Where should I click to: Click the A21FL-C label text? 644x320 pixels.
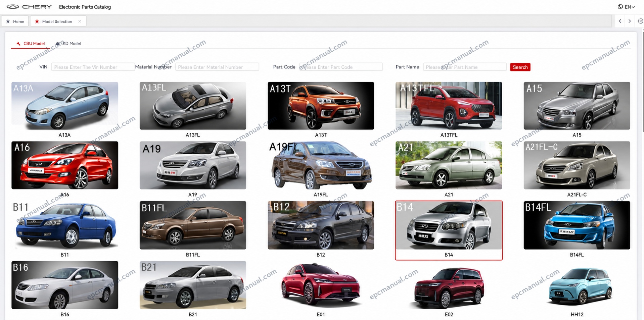tap(577, 195)
